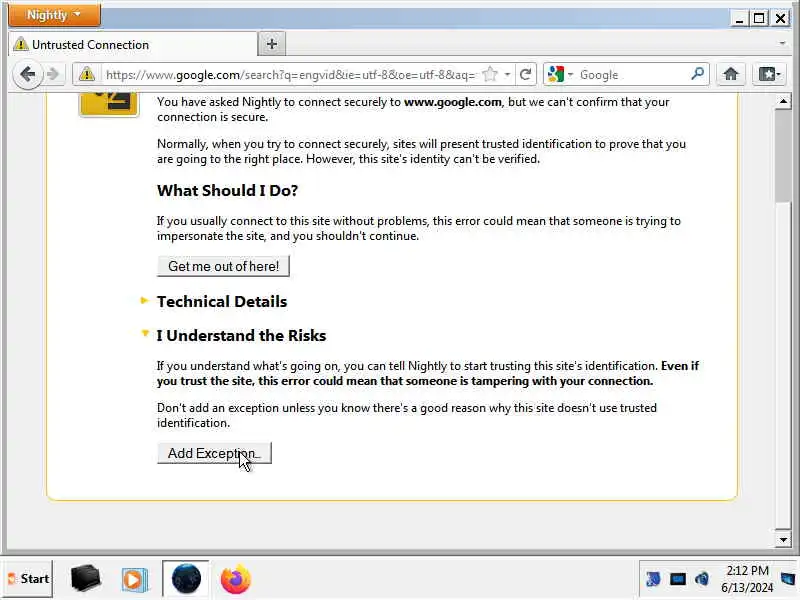
Task: Bookmark this page with the star icon
Action: tap(490, 74)
